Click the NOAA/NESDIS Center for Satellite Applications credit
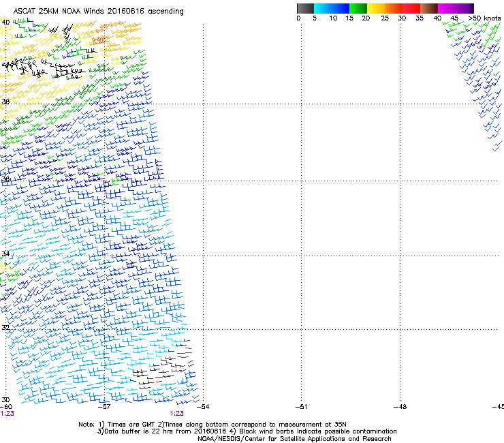The width and height of the screenshot is (504, 443). coord(294,439)
